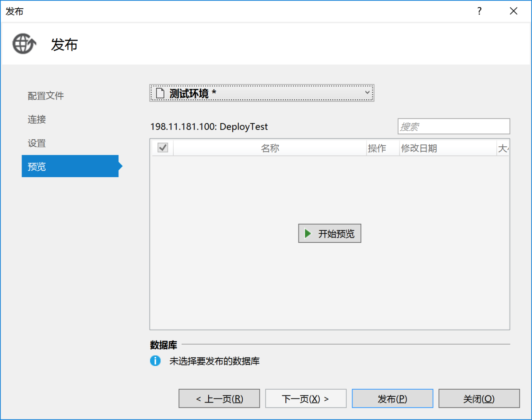Open the 测试环境 profile dropdown
Viewport: 532px width, 420px height.
pos(262,93)
